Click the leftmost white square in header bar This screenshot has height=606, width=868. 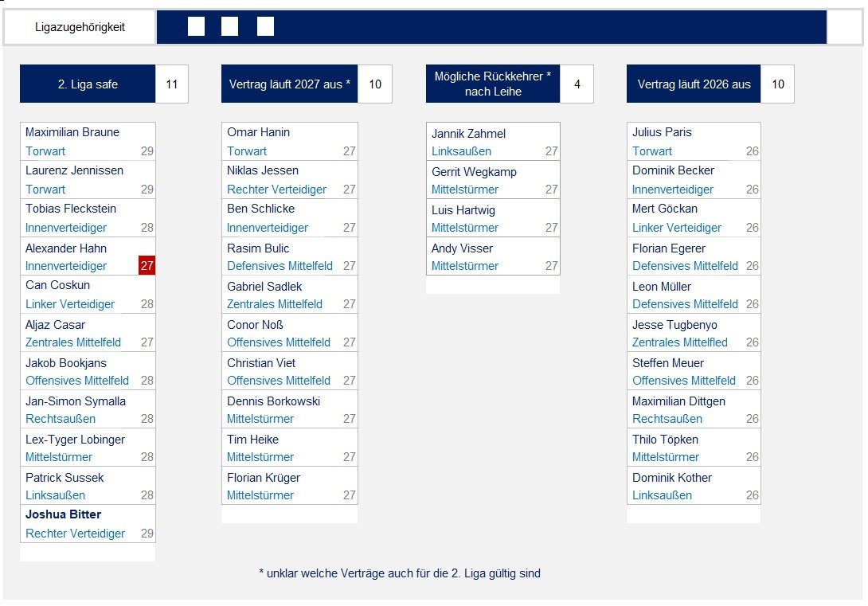[x=196, y=27]
